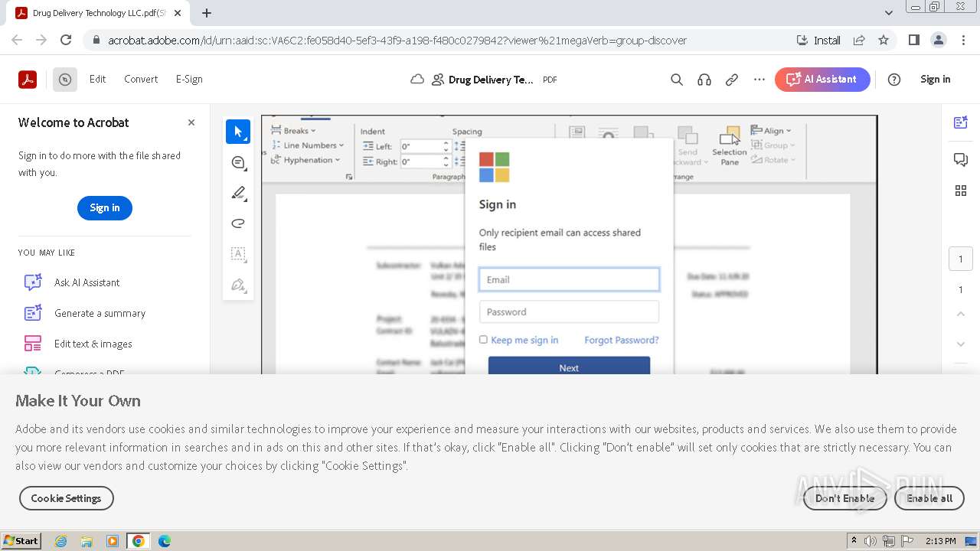Open Internet Explorer from taskbar
The height and width of the screenshot is (551, 980).
point(60,541)
